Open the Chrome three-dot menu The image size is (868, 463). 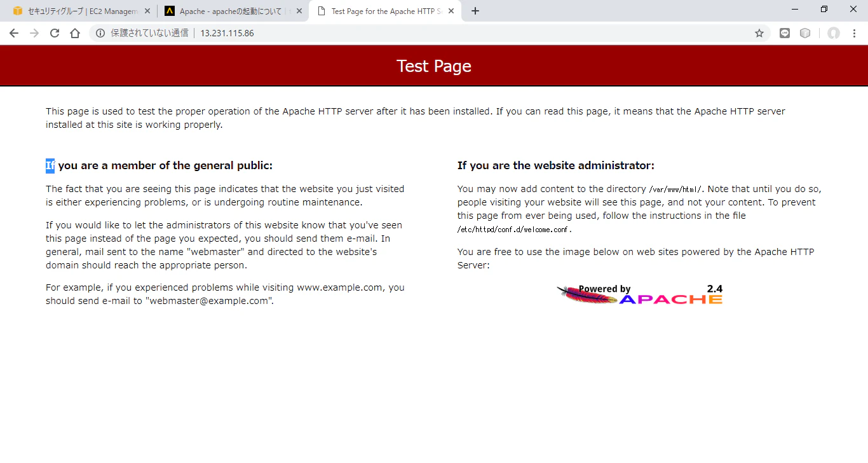tap(855, 33)
